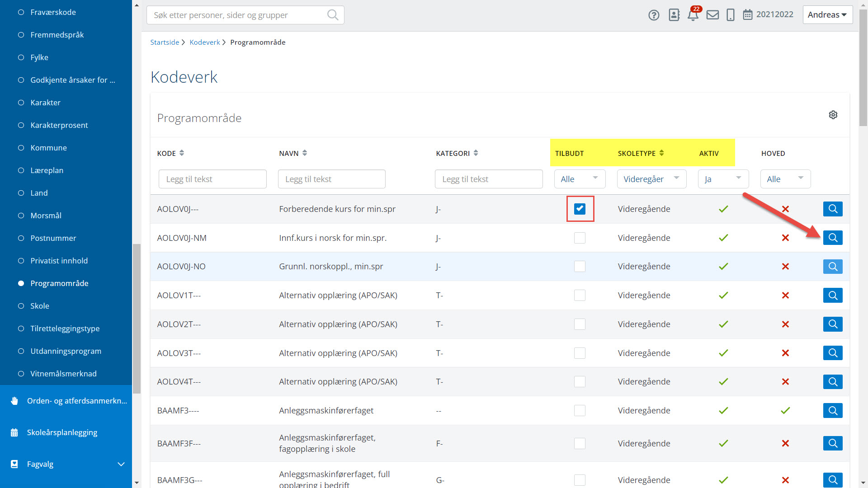View details for AOLOV1T--- row
This screenshot has height=488, width=868.
833,296
